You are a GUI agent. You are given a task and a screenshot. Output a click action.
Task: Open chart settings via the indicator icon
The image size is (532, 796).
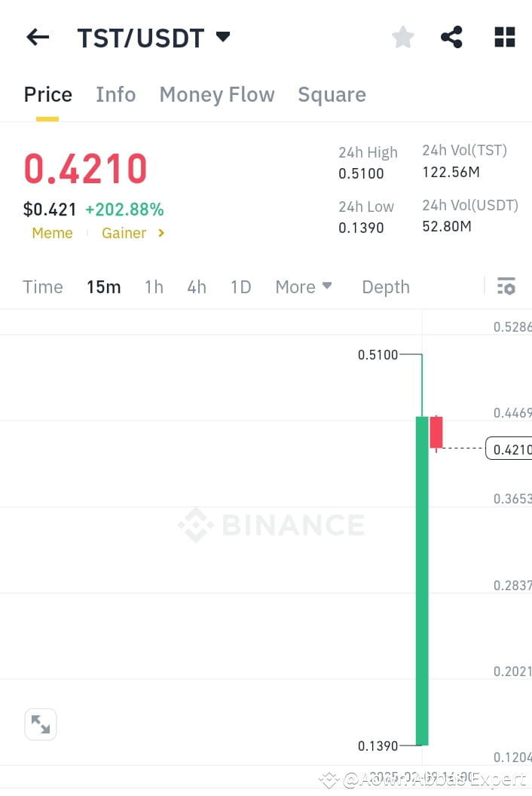[506, 286]
